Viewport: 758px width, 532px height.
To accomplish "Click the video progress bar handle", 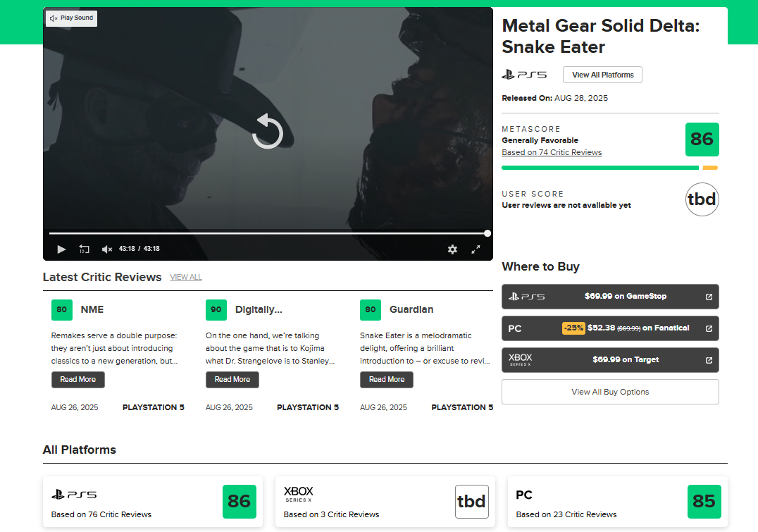I will pos(487,234).
